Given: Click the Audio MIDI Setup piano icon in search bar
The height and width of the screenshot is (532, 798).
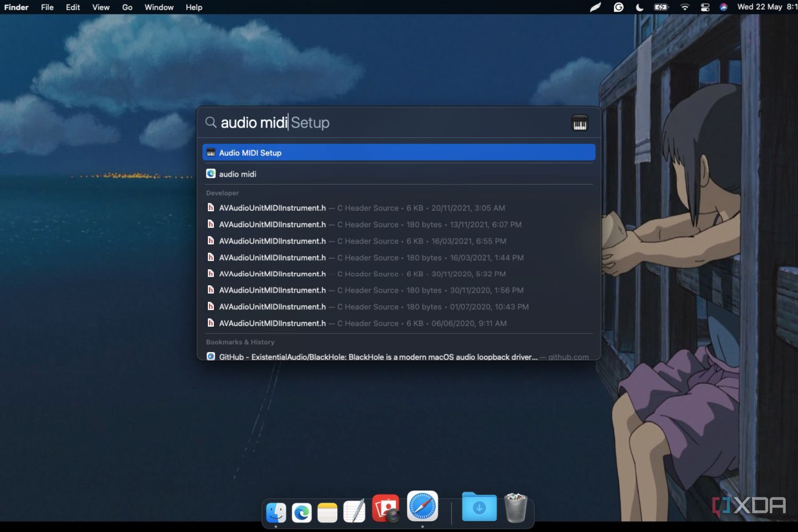Looking at the screenshot, I should 579,123.
